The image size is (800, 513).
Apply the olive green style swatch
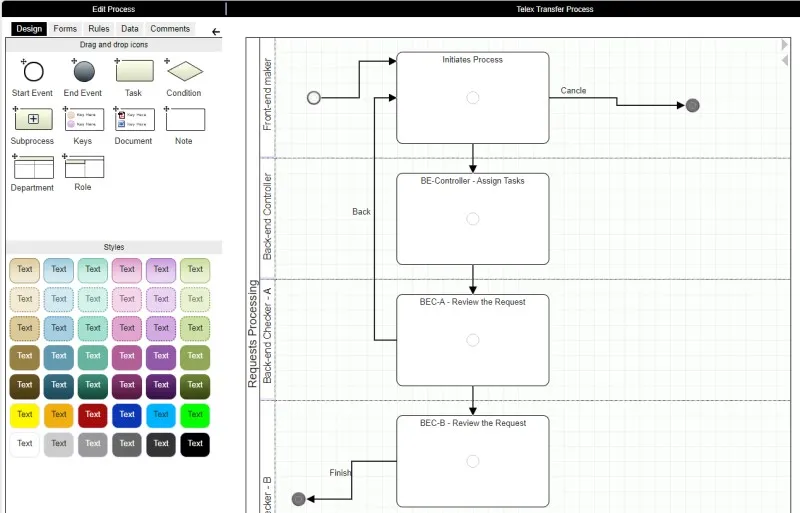pyautogui.click(x=195, y=357)
